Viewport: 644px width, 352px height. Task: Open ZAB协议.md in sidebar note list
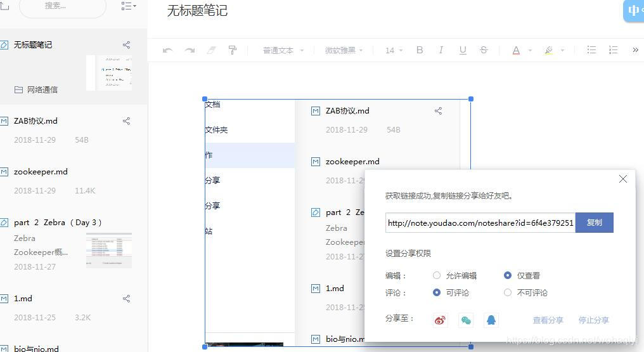coord(35,121)
